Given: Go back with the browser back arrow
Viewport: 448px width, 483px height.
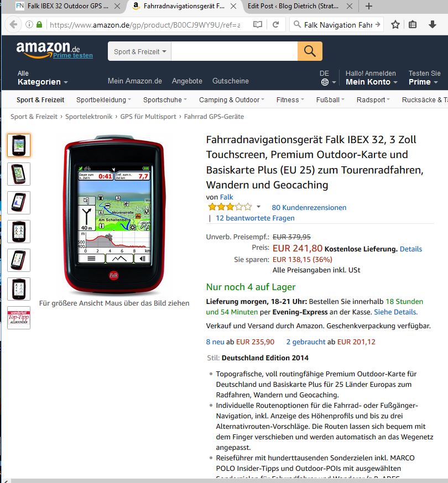Looking at the screenshot, I should click(x=14, y=25).
